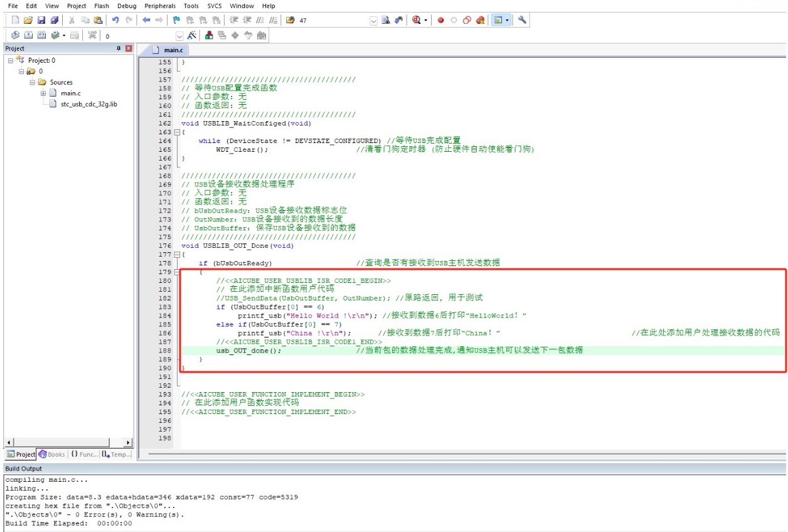The image size is (788, 532).
Task: Collapse the Sources group
Action: pyautogui.click(x=33, y=82)
